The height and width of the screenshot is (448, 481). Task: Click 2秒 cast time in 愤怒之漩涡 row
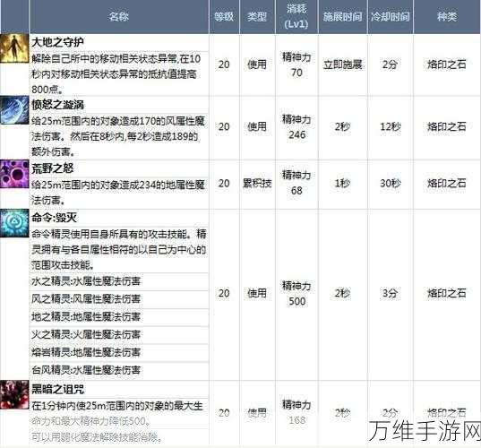pos(342,126)
